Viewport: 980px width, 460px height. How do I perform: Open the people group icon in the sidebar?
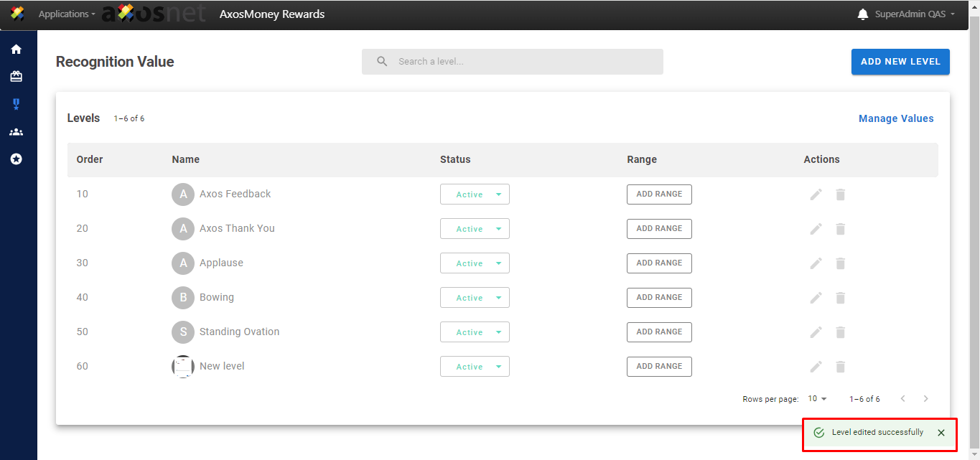(x=16, y=132)
